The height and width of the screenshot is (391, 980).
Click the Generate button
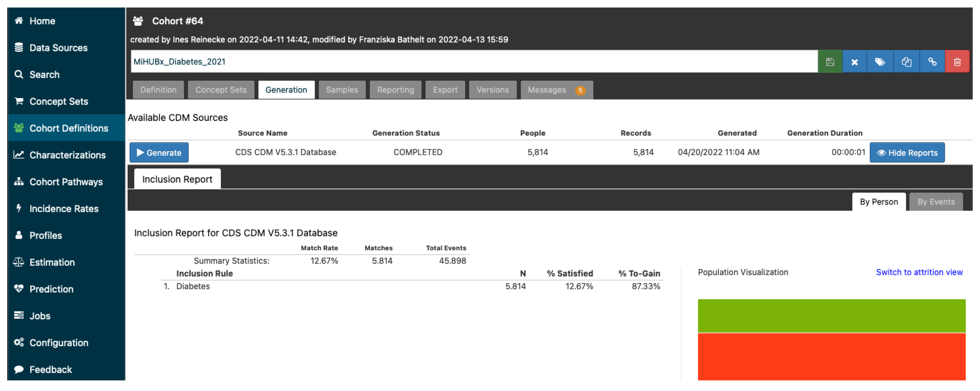(x=159, y=153)
